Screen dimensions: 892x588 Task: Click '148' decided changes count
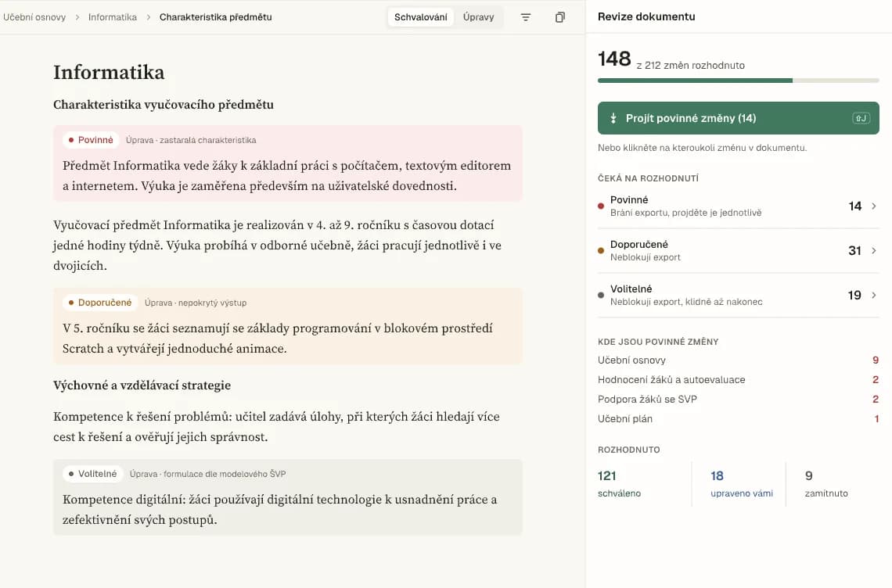pyautogui.click(x=614, y=59)
